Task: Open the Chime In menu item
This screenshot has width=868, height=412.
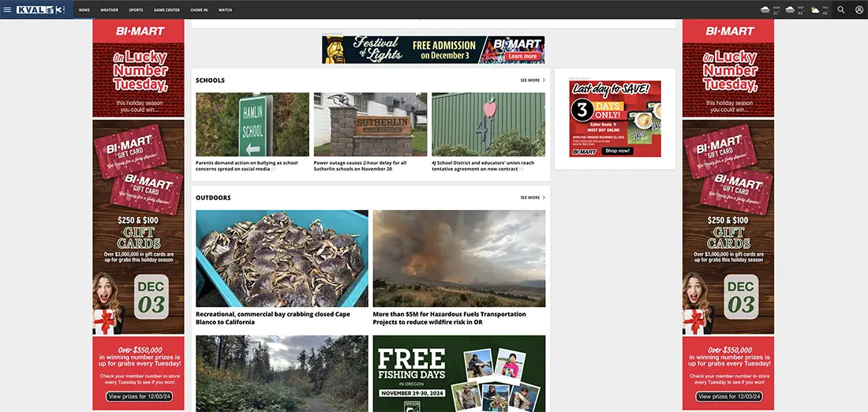Action: point(199,10)
